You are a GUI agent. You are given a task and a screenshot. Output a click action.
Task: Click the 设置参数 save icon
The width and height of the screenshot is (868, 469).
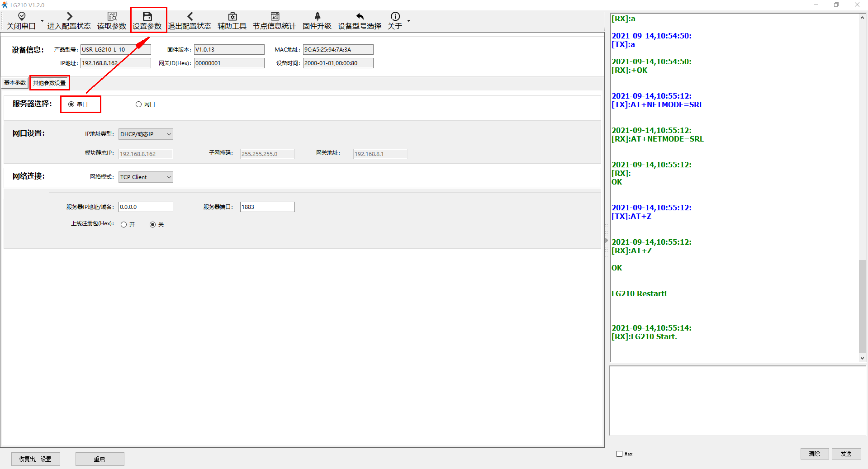[147, 17]
